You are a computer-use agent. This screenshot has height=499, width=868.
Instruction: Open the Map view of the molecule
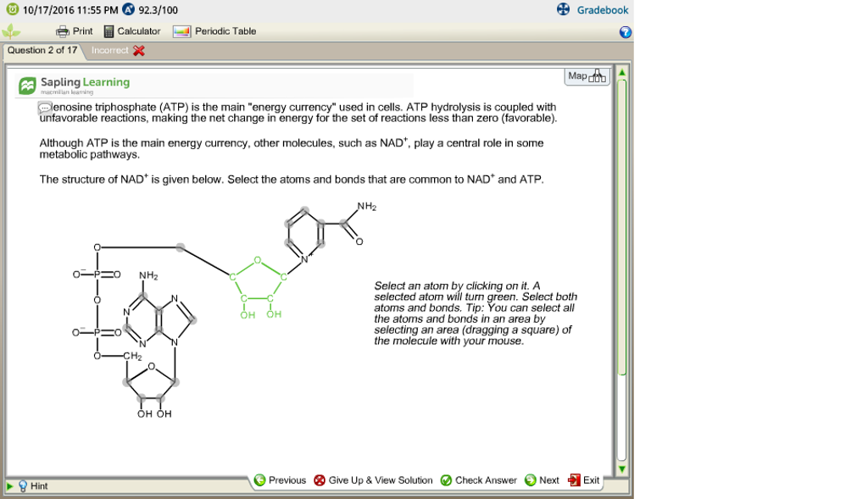(586, 76)
